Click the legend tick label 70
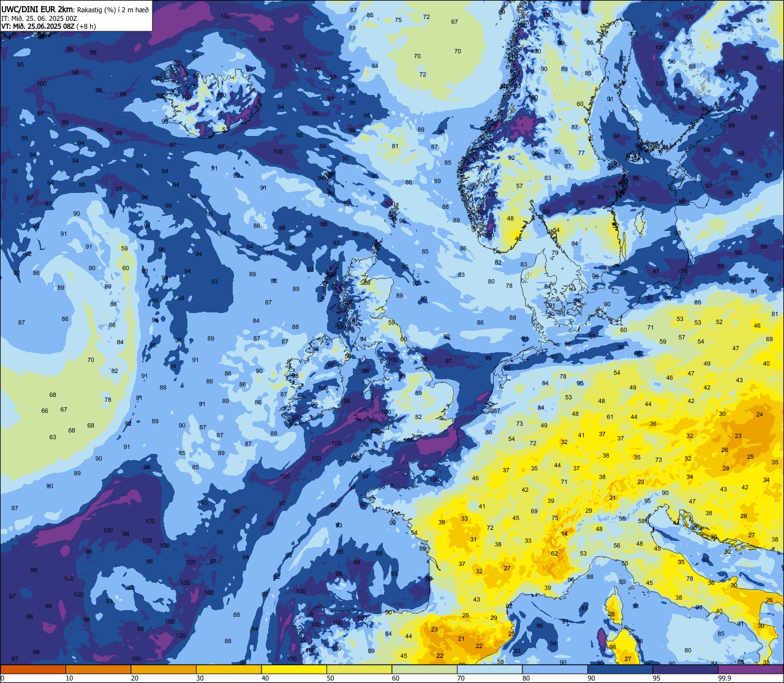Screen dimensions: 784x683 point(461,678)
